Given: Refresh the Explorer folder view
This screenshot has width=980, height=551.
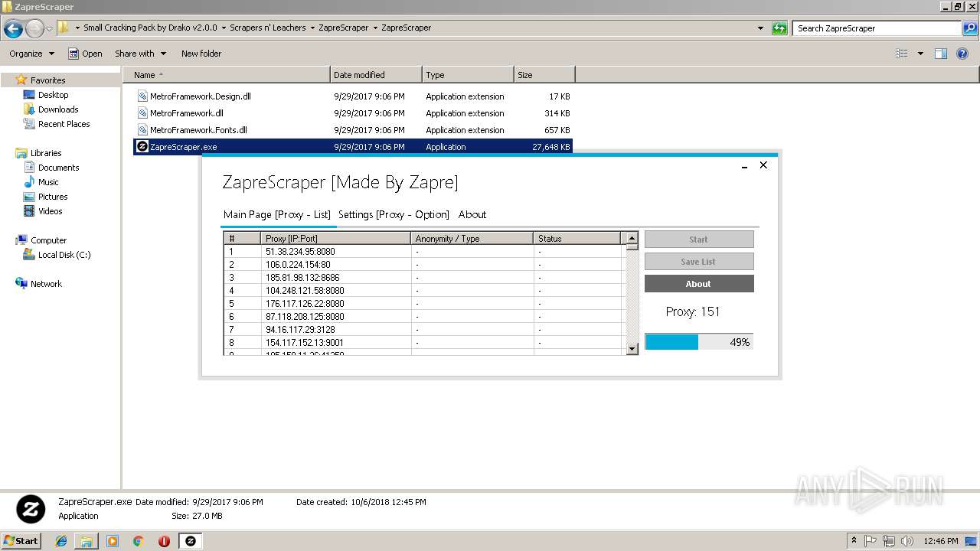Looking at the screenshot, I should coord(779,28).
